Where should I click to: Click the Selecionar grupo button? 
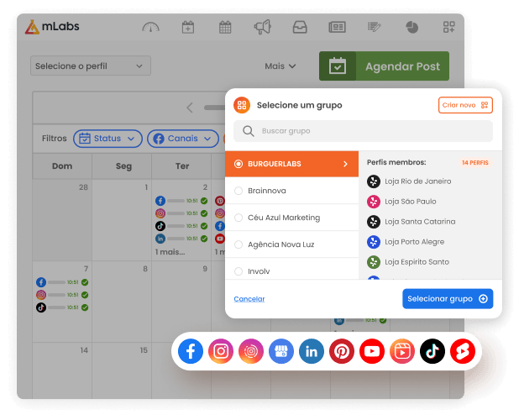click(x=448, y=298)
